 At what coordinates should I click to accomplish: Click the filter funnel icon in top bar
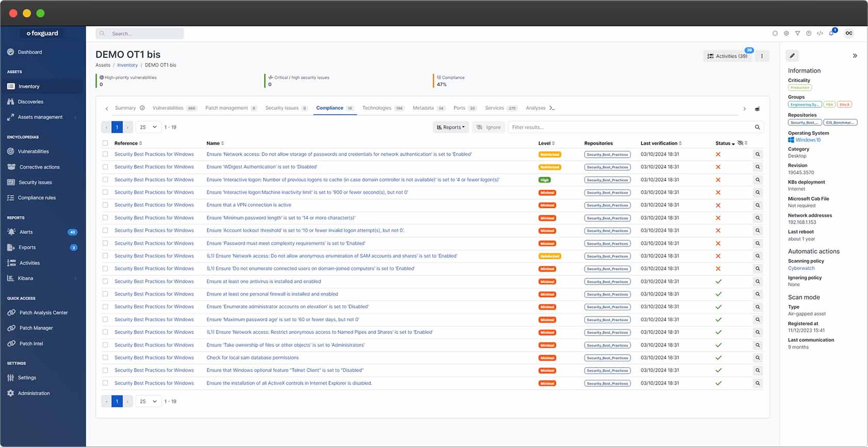coord(797,34)
